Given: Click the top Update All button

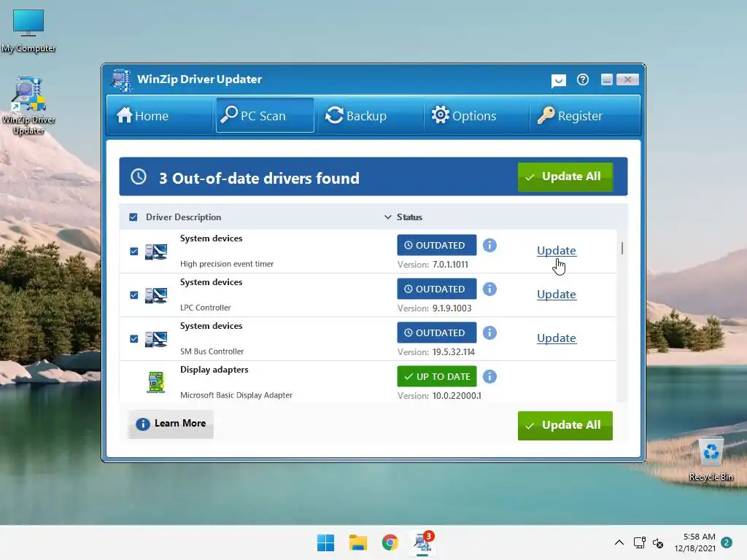Looking at the screenshot, I should (565, 176).
